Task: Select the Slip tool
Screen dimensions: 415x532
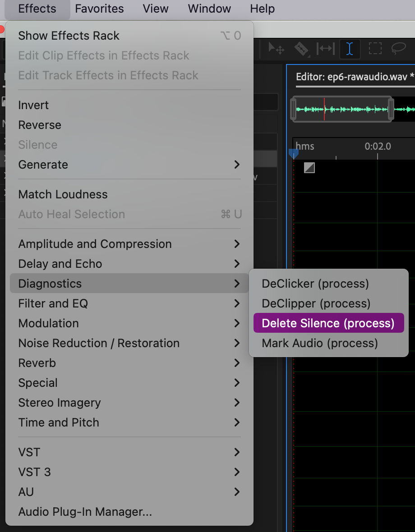Action: 325,48
